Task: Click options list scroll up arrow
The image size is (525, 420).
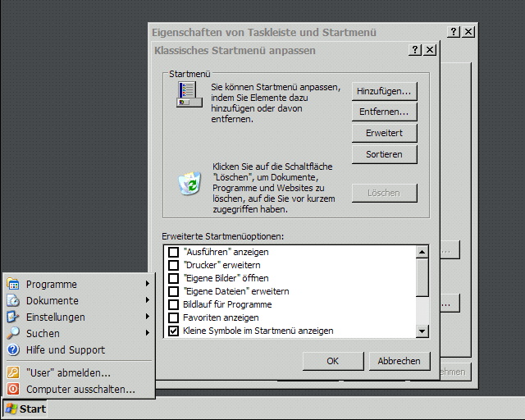Action: pyautogui.click(x=422, y=252)
